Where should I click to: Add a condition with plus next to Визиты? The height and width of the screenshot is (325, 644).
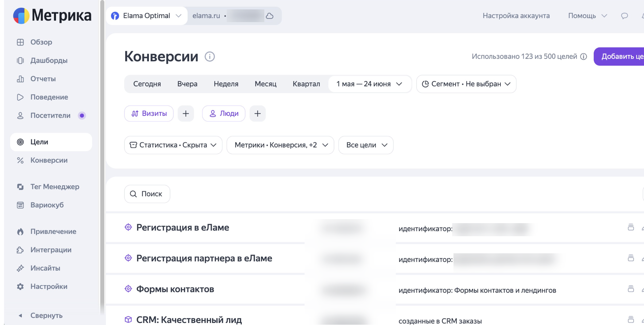(186, 114)
